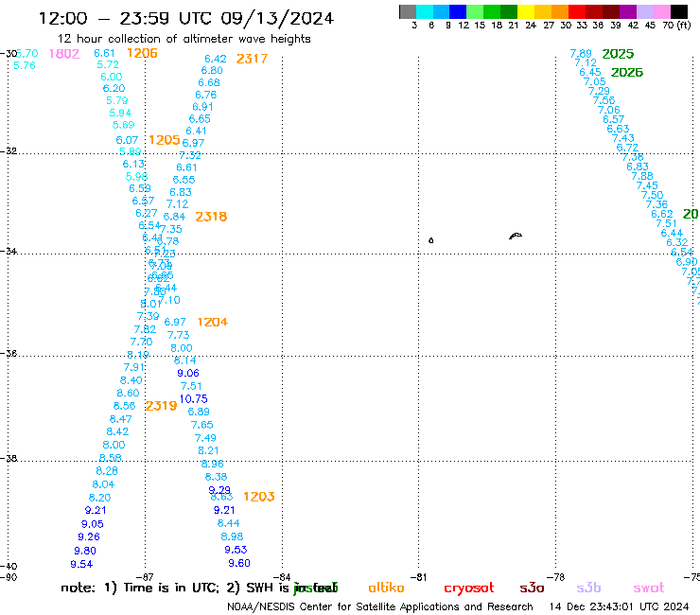Click the pink 70 ft legend swatch
The height and width of the screenshot is (615, 700).
point(661,11)
